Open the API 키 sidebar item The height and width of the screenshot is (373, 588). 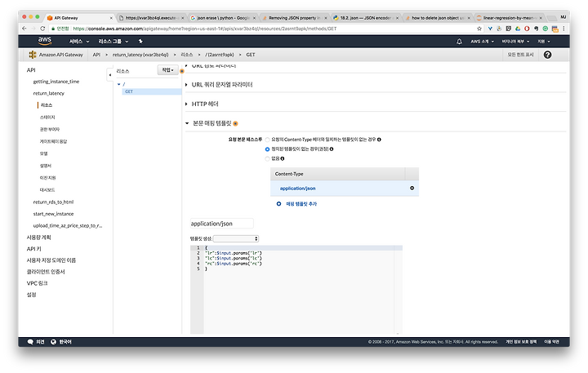click(x=33, y=249)
